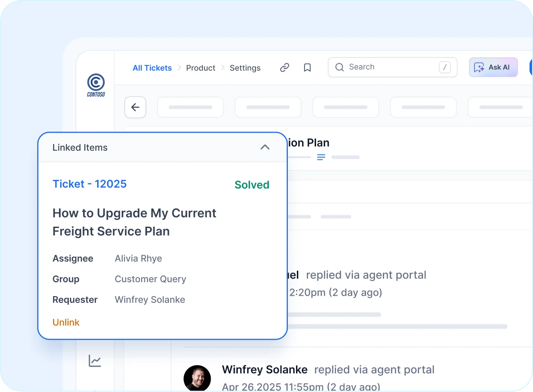533x392 pixels.
Task: Navigate to All Tickets breadcrumb
Action: point(152,68)
